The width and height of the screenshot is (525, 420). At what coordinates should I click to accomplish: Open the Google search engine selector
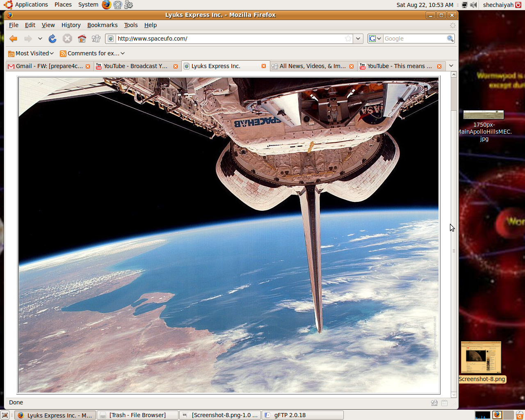[x=375, y=39]
